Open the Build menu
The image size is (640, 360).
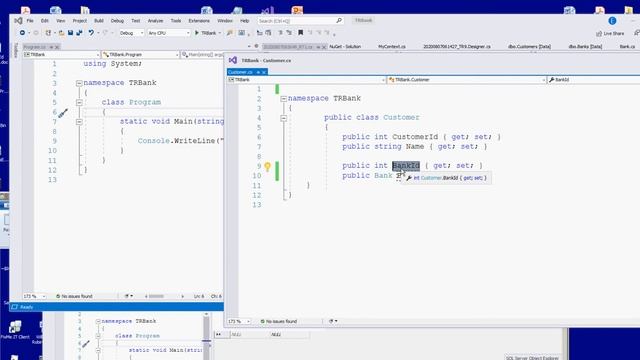99,21
